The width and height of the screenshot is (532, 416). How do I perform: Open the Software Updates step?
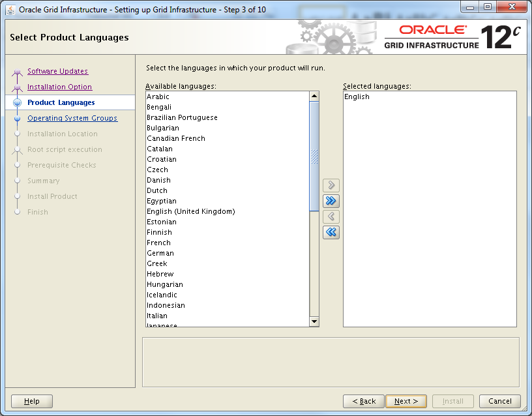55,71
